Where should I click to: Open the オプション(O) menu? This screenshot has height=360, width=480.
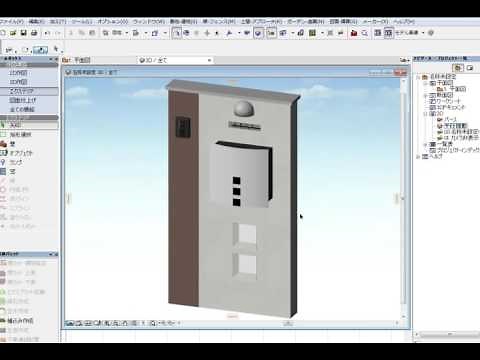(x=113, y=22)
